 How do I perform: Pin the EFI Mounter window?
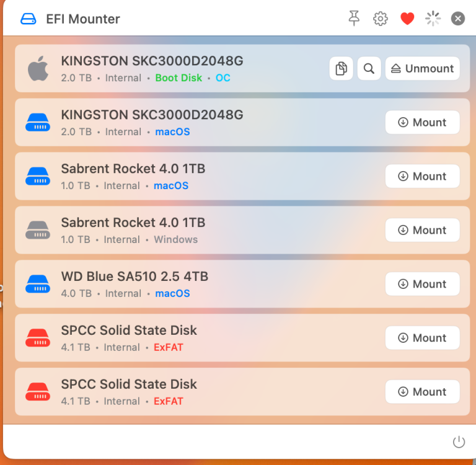(354, 18)
